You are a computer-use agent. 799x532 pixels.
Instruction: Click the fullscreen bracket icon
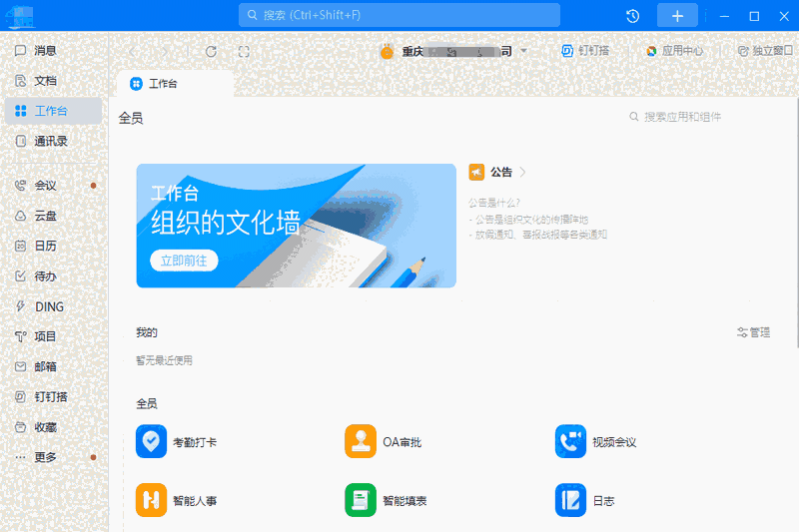(x=244, y=52)
